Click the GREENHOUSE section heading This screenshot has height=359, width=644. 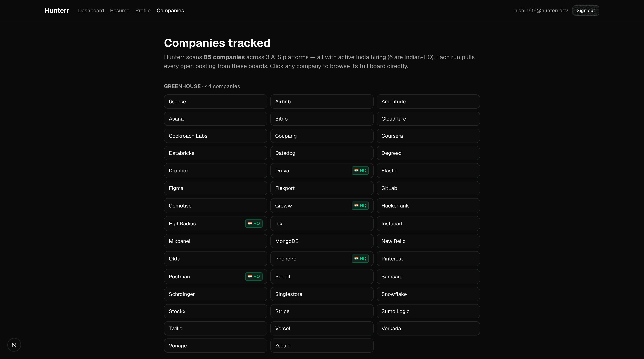tap(182, 86)
